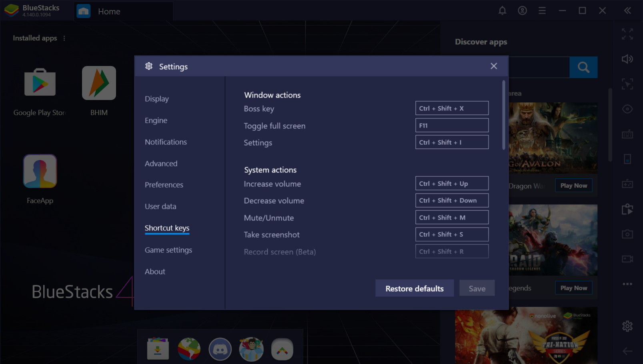Click the phone rotate icon in sidebar

[x=627, y=159]
